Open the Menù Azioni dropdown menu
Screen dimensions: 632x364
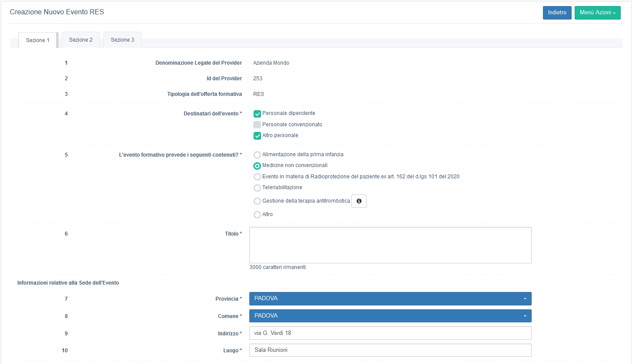coord(597,13)
